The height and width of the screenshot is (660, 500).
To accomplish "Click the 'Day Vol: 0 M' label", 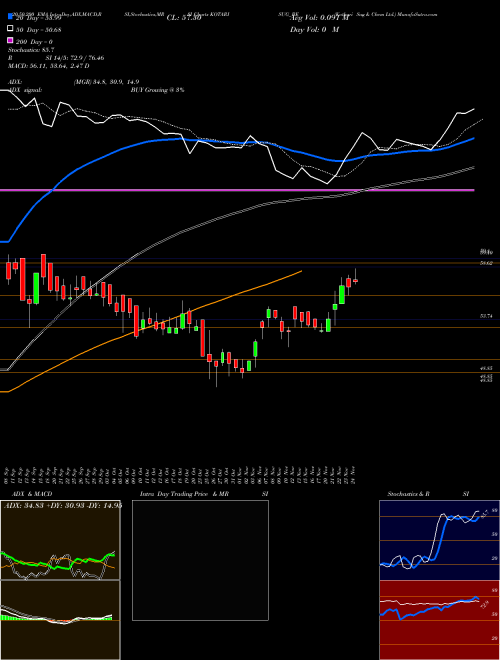I will [314, 30].
